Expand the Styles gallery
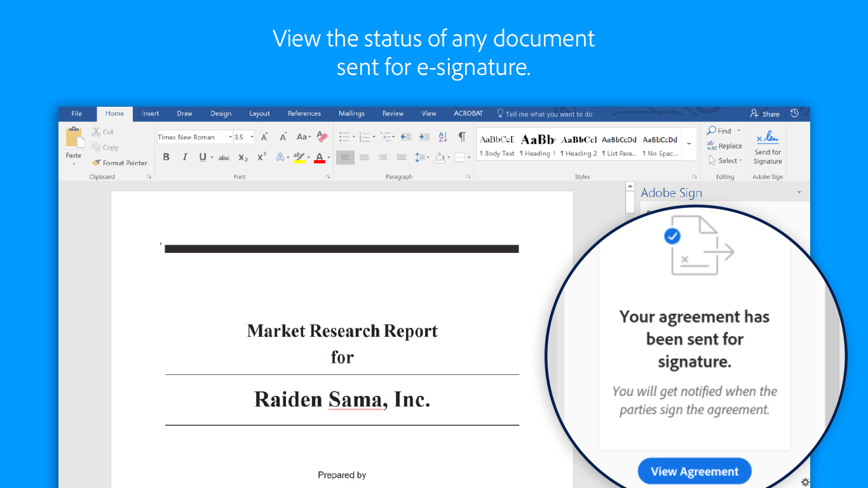 pyautogui.click(x=689, y=144)
